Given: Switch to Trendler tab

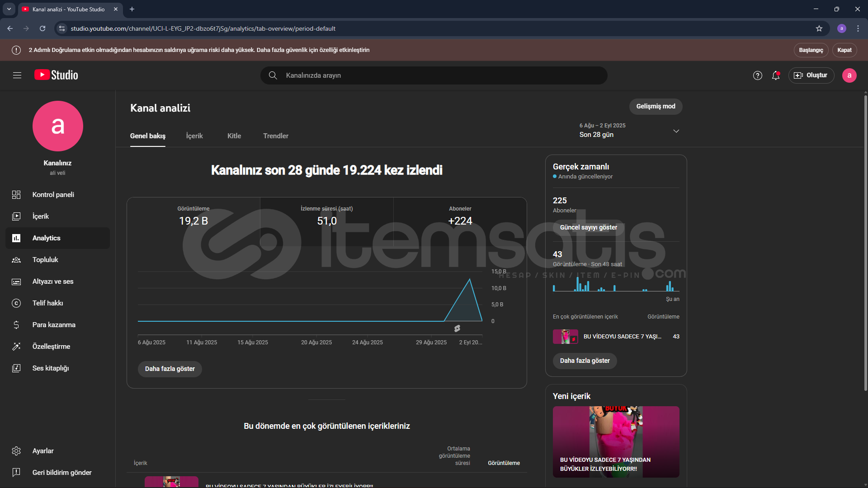Looking at the screenshot, I should click(x=276, y=136).
